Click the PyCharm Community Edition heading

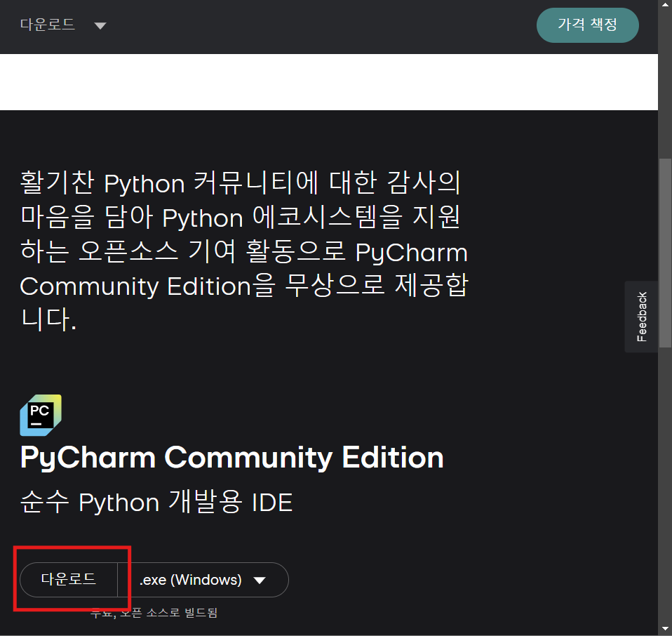(x=232, y=458)
